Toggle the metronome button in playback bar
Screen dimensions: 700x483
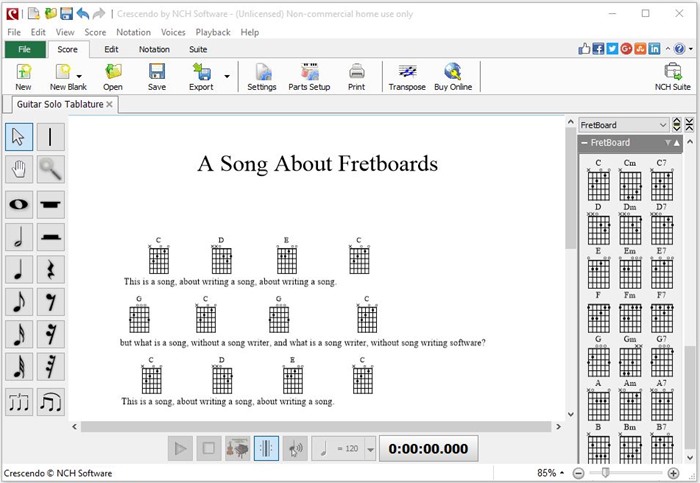[x=266, y=449]
